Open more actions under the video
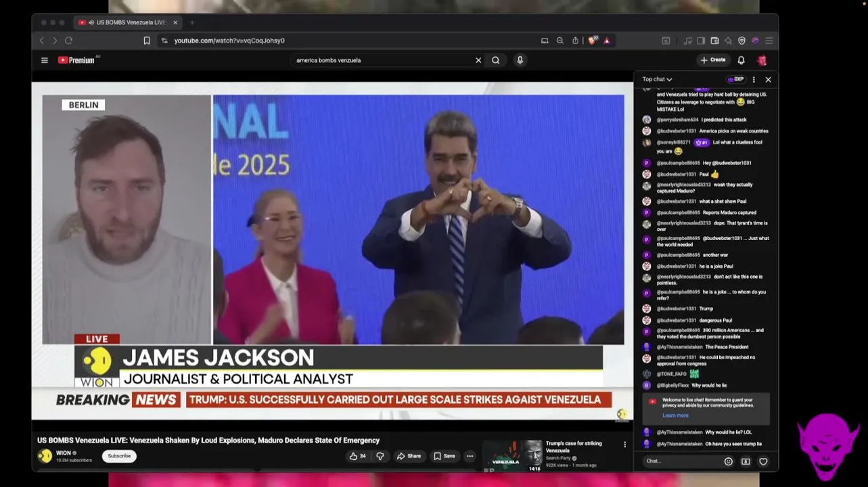 pyautogui.click(x=470, y=456)
